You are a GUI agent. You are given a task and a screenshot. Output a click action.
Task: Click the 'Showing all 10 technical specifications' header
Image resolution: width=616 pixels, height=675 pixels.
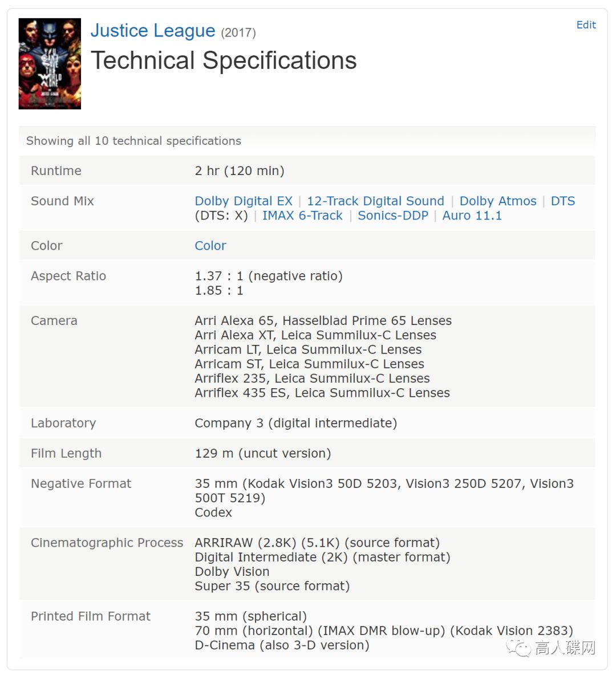point(133,141)
